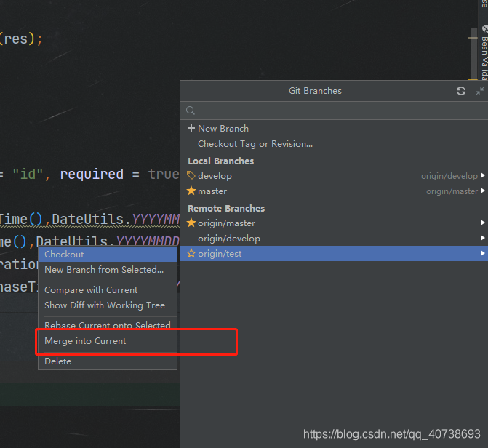Click the Local Branches heading

[x=220, y=161]
